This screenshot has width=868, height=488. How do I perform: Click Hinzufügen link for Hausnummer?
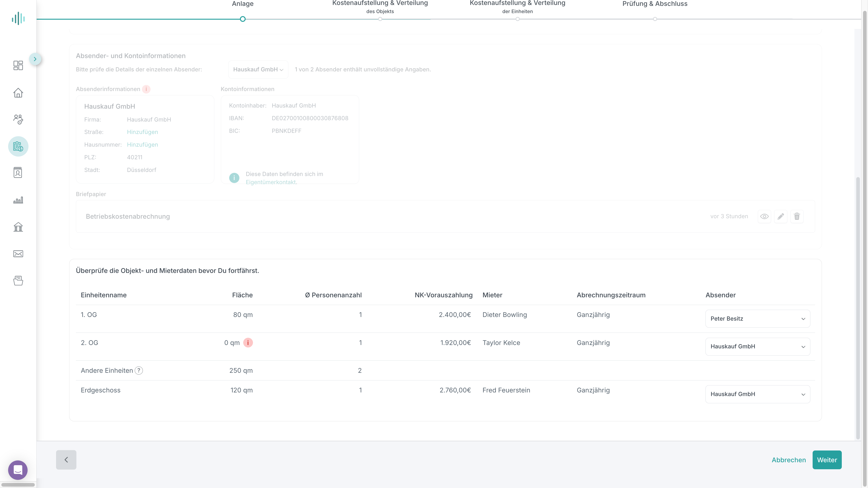coord(143,145)
